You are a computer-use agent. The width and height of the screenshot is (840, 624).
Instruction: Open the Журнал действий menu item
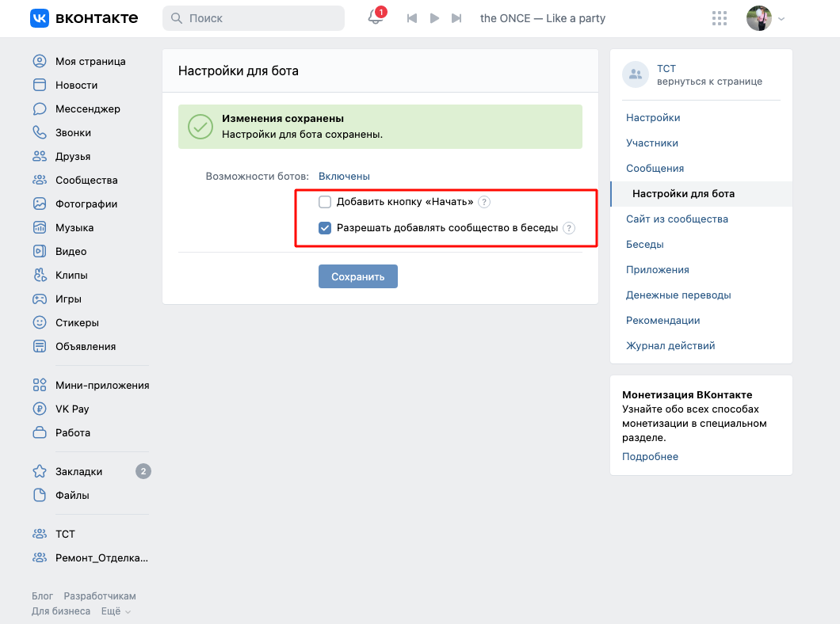point(670,346)
